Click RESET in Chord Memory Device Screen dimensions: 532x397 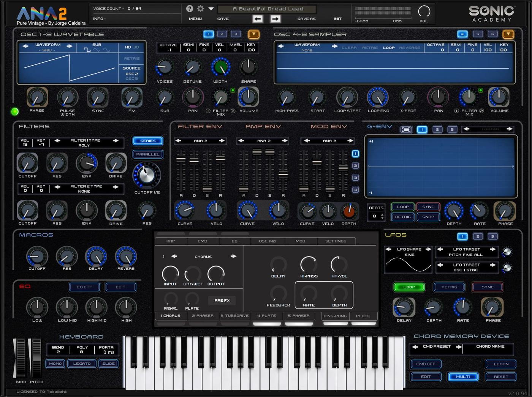coord(501,377)
